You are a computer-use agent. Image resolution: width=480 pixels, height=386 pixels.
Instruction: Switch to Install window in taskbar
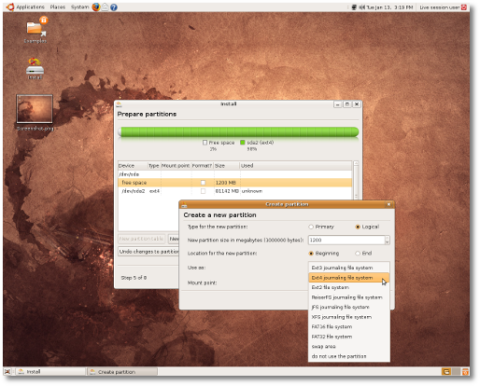51,371
